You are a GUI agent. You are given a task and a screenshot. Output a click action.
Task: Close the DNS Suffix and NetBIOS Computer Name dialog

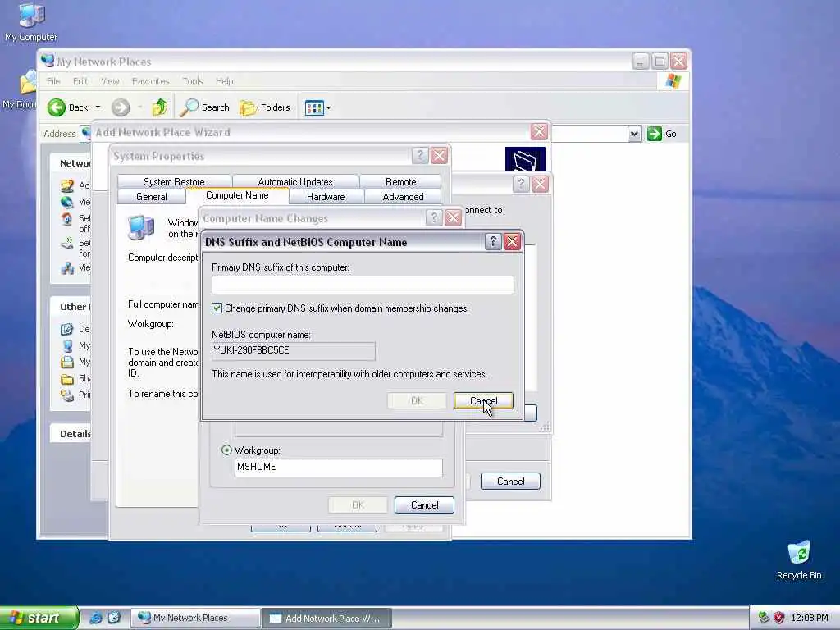tap(512, 242)
